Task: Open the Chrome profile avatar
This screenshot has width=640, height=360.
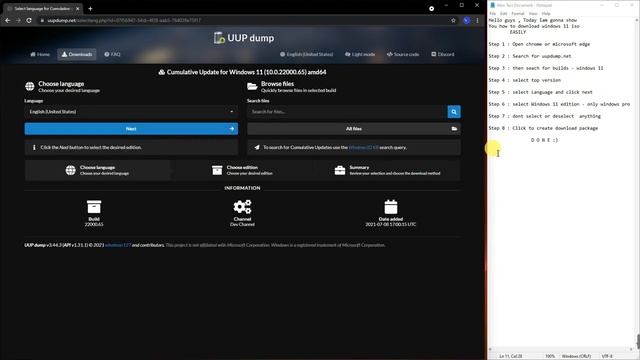Action: pos(467,20)
